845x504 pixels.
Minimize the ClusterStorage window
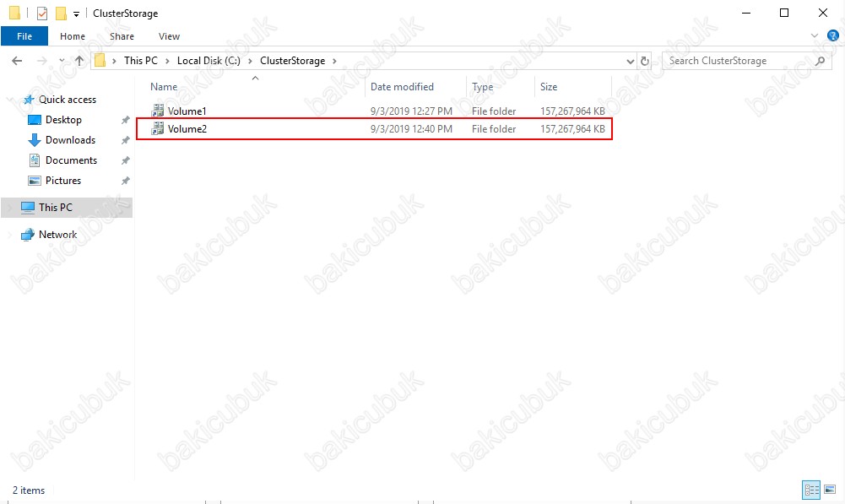coord(746,13)
